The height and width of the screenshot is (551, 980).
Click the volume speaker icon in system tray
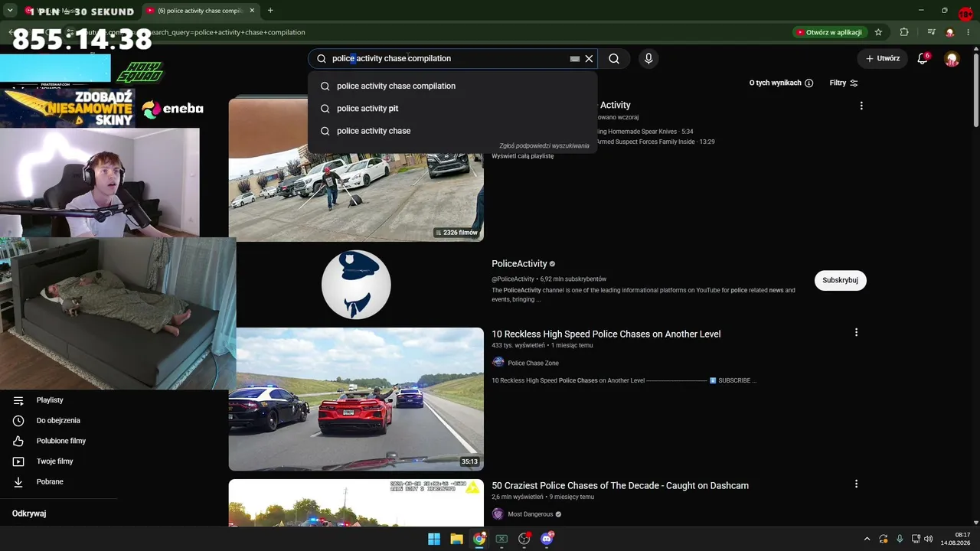929,539
